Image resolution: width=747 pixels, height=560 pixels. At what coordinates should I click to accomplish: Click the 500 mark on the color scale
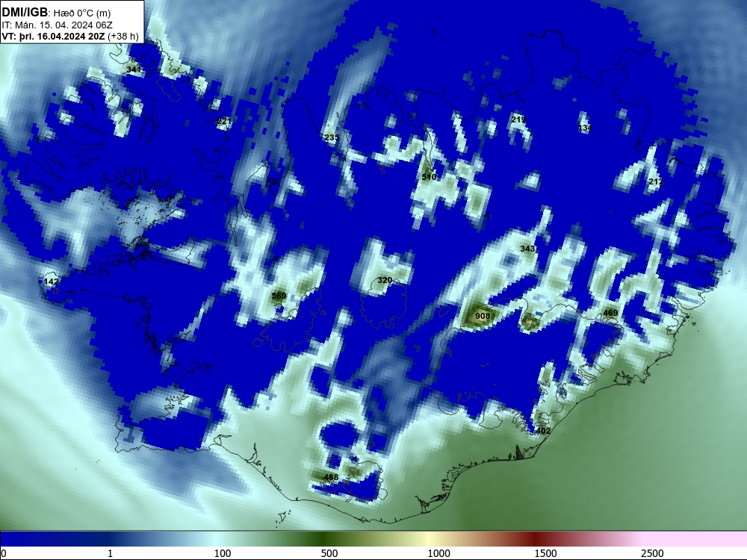(329, 553)
